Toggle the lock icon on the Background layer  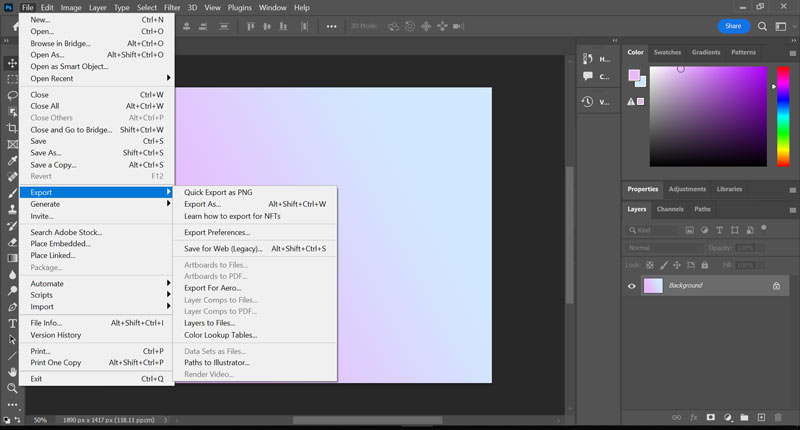(x=776, y=286)
